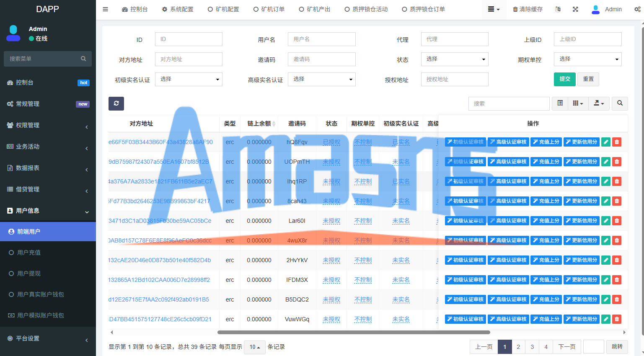Open the columns display dropdown button

click(578, 103)
